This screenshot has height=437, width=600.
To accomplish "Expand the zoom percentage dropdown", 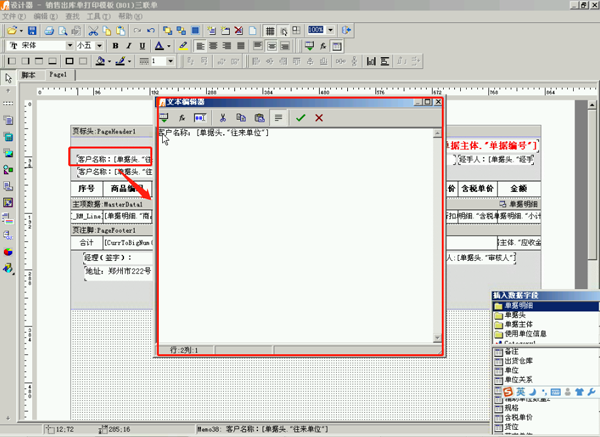I will pyautogui.click(x=331, y=30).
